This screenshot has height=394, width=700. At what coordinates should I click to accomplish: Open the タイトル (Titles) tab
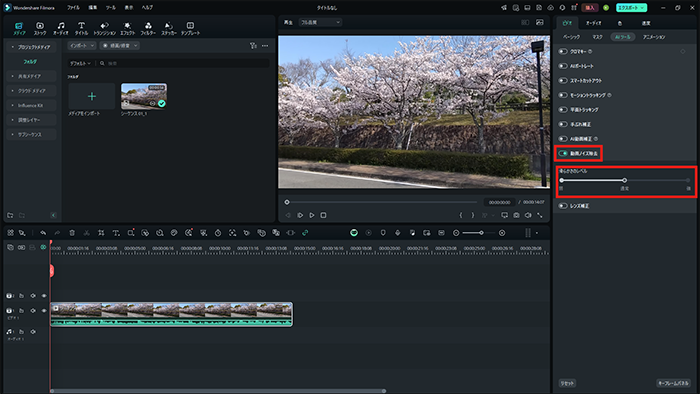tap(81, 29)
